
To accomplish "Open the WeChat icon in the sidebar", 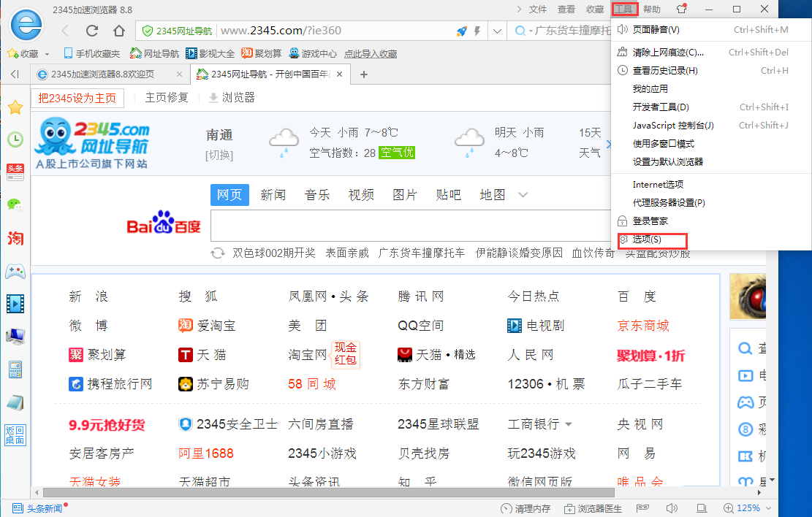I will click(x=15, y=205).
